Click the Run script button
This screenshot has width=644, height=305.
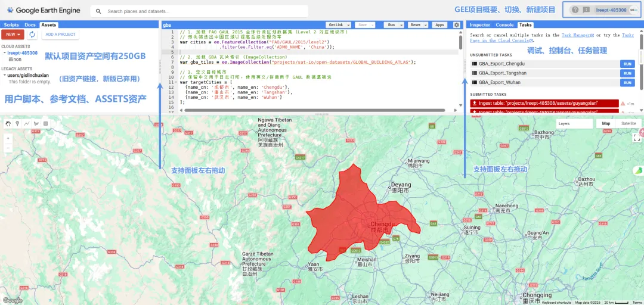click(x=391, y=25)
